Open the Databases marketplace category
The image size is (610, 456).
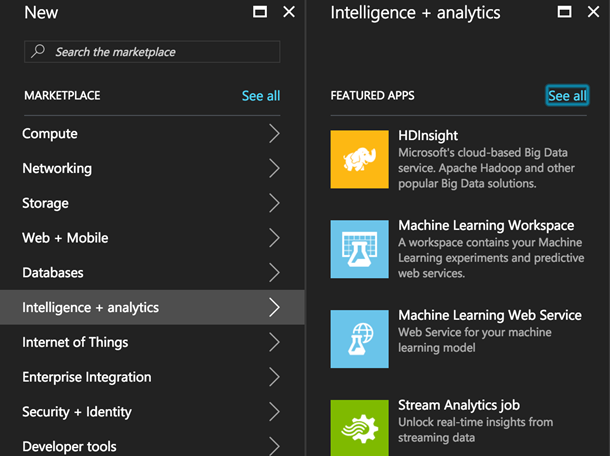152,272
